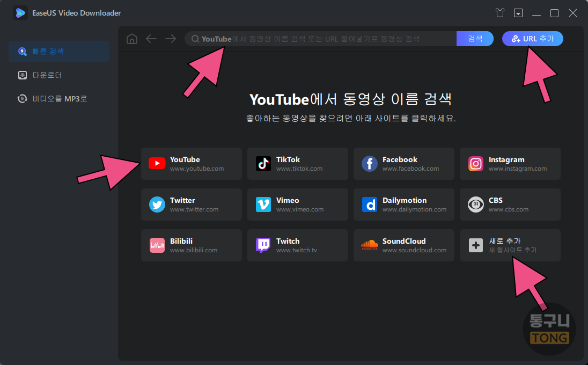Screen dimensions: 588x365
Task: Click the SoundCloud logo icon
Action: 369,245
